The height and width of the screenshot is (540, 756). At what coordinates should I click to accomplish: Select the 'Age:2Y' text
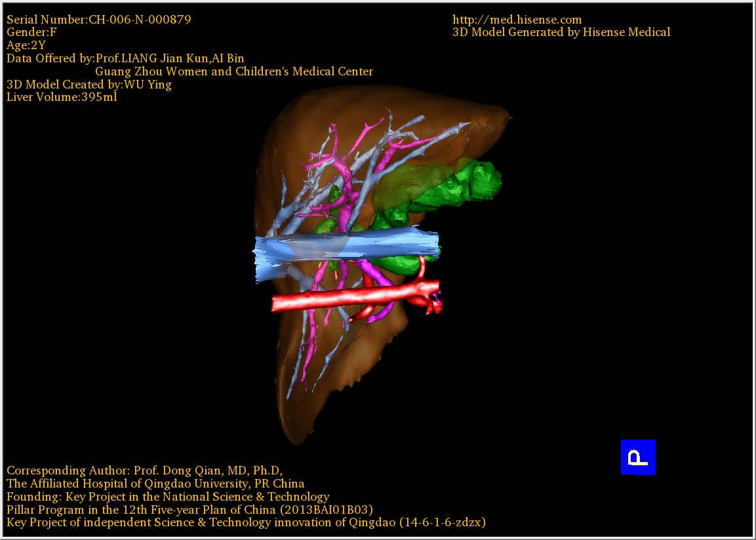pos(26,45)
